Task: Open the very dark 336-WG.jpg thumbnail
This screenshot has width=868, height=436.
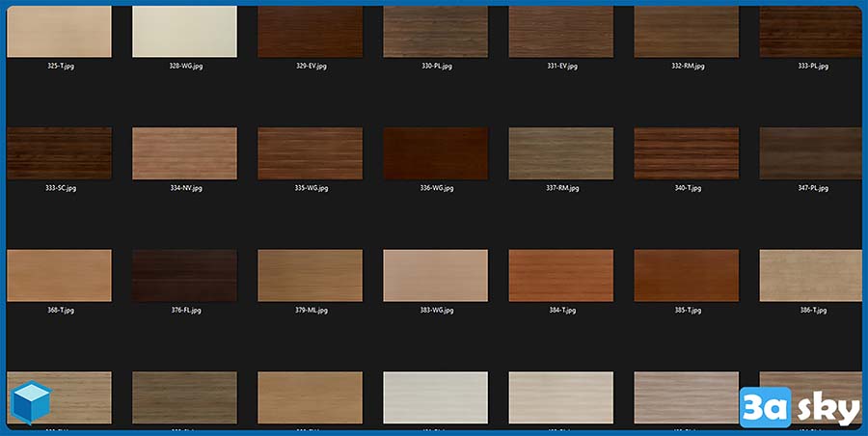Action: click(435, 153)
